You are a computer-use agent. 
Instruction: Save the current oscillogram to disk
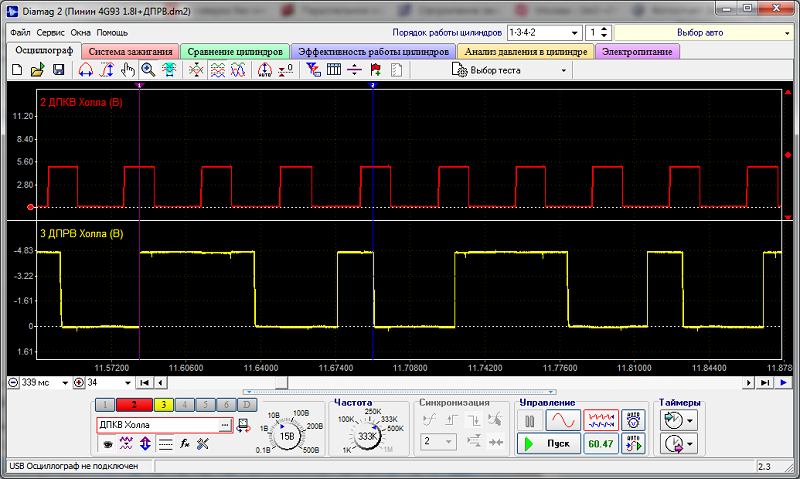(x=59, y=70)
